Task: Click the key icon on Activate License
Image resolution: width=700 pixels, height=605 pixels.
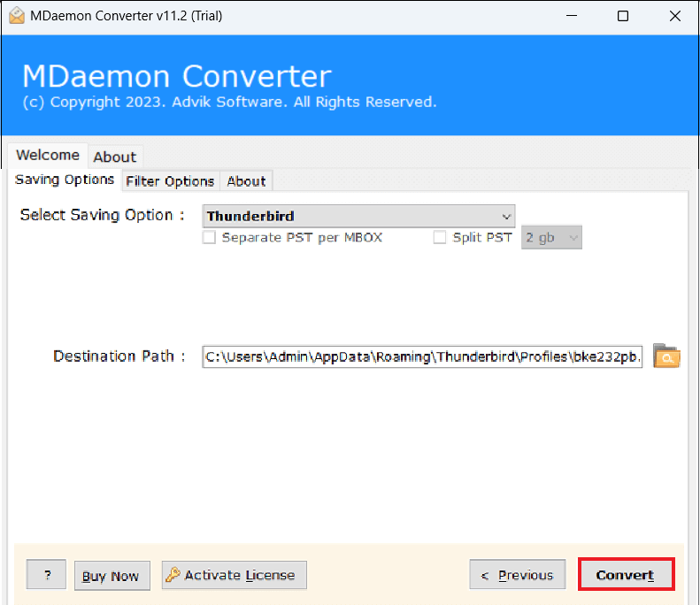Action: click(173, 575)
